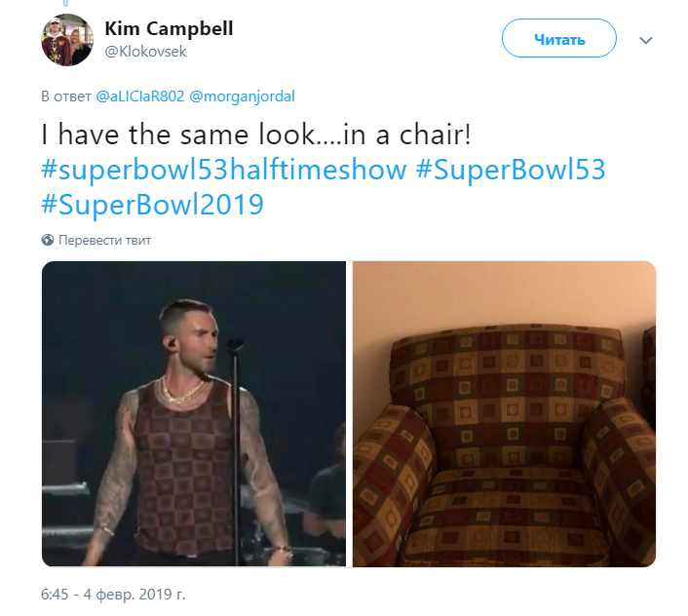688x616 pixels.
Task: Click the Перевести твит translate link
Action: (x=104, y=240)
